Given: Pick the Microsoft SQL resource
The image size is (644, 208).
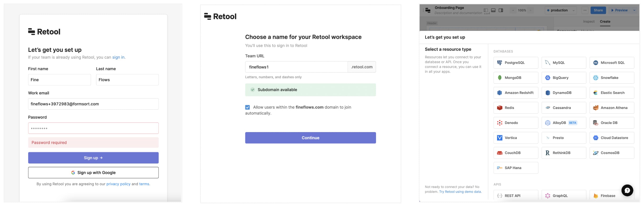Looking at the screenshot, I should click(611, 63).
